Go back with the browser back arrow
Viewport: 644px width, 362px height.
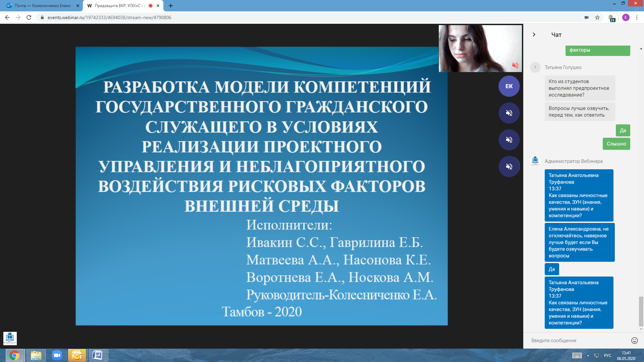point(7,17)
